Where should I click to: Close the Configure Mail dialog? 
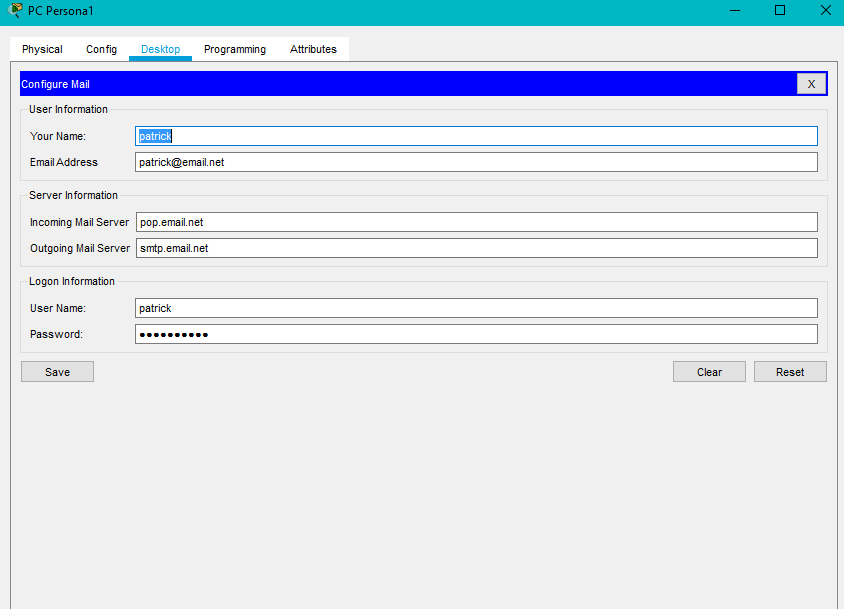[811, 83]
